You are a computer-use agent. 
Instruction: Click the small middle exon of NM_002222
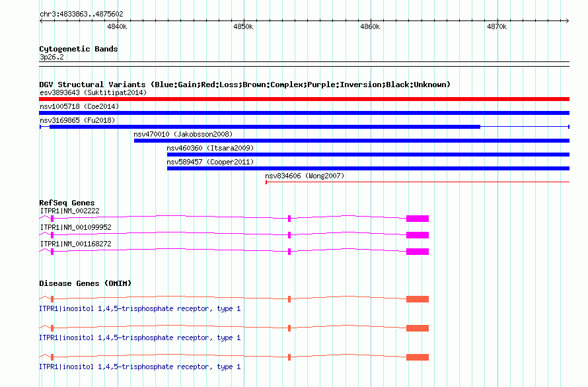coord(289,219)
